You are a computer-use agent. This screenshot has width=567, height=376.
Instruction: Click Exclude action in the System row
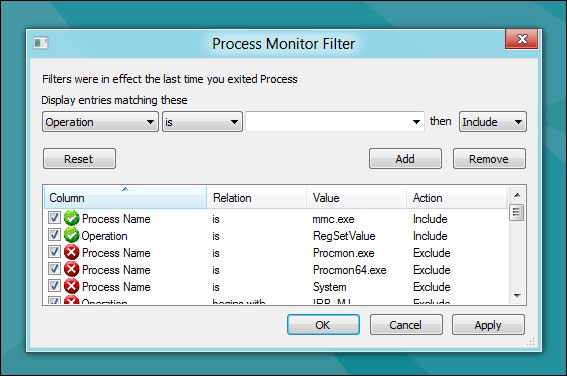(x=431, y=287)
